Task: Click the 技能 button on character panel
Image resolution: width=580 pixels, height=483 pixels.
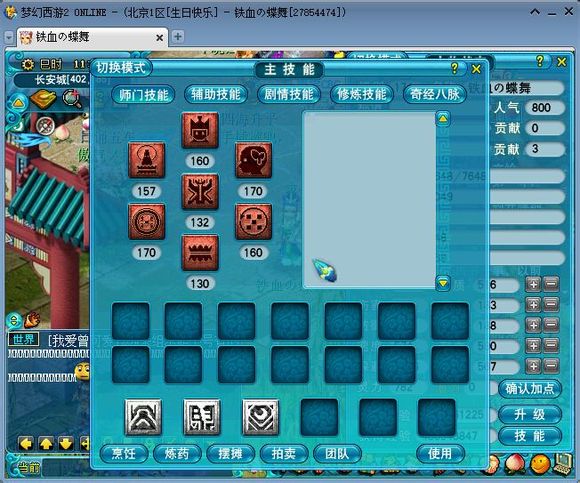Action: pos(530,436)
